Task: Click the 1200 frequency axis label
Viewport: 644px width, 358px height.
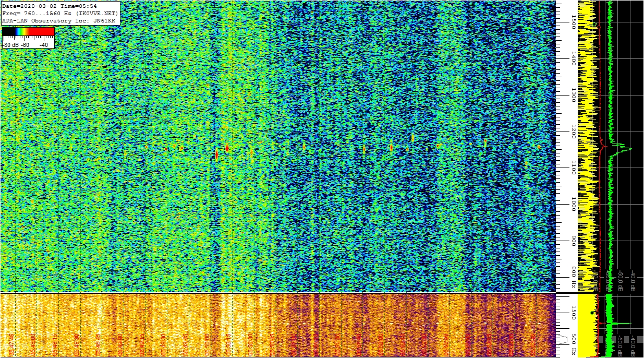Action: coord(573,131)
